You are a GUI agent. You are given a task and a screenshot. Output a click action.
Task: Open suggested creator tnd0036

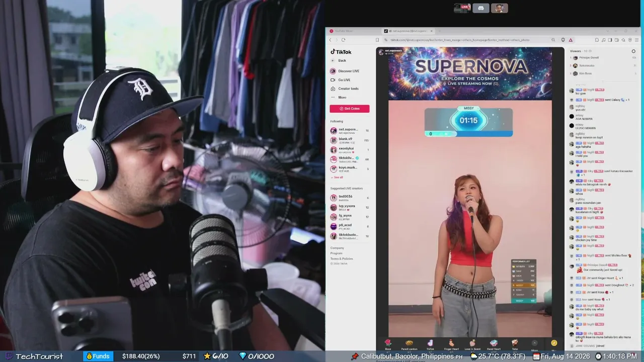(x=350, y=198)
